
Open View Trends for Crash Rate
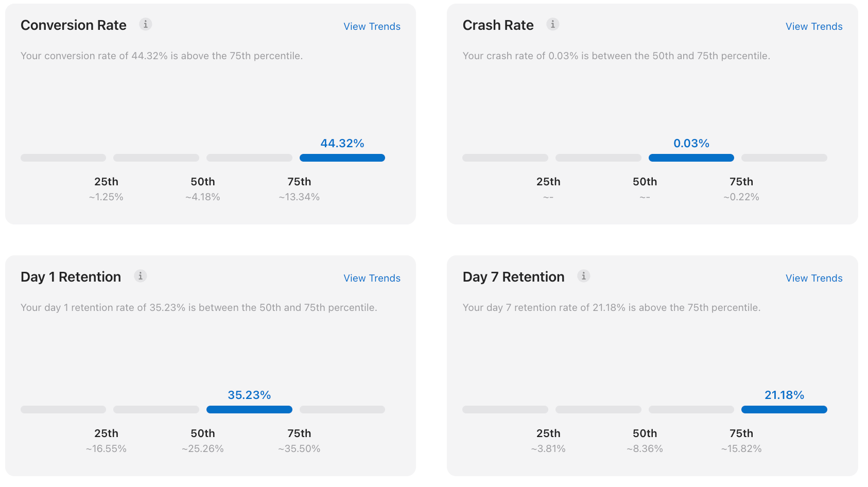813,26
